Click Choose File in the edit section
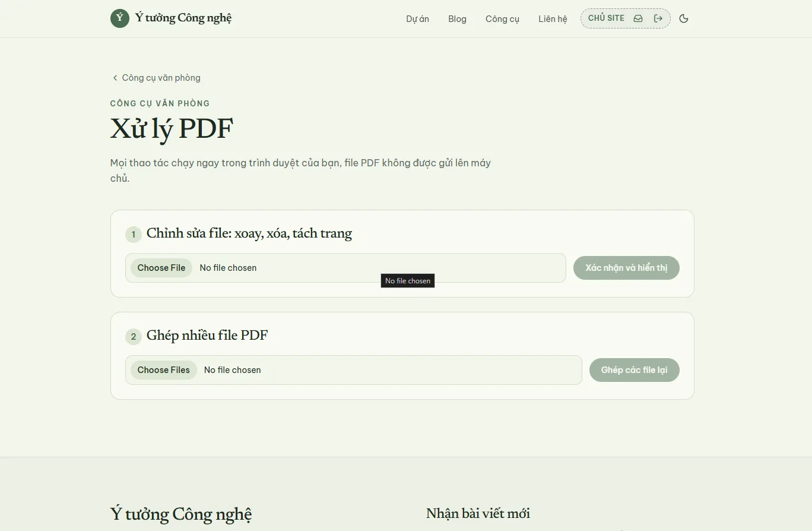The image size is (812, 531). [161, 268]
